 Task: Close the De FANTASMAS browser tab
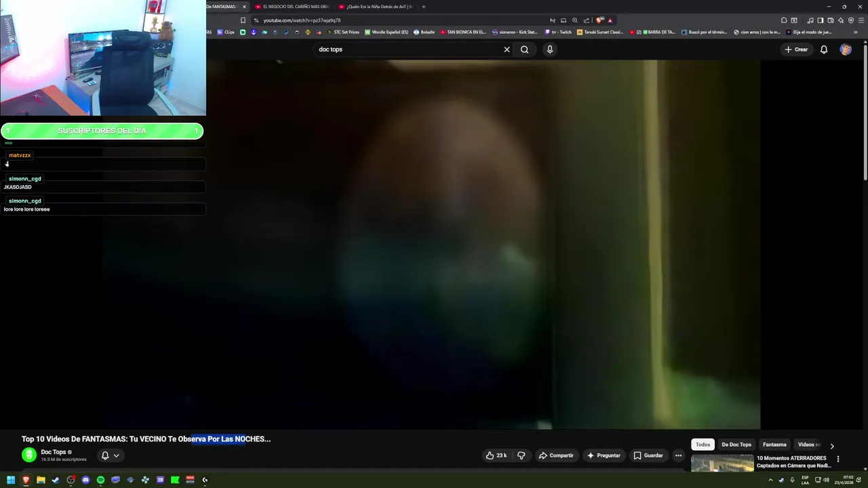[244, 7]
